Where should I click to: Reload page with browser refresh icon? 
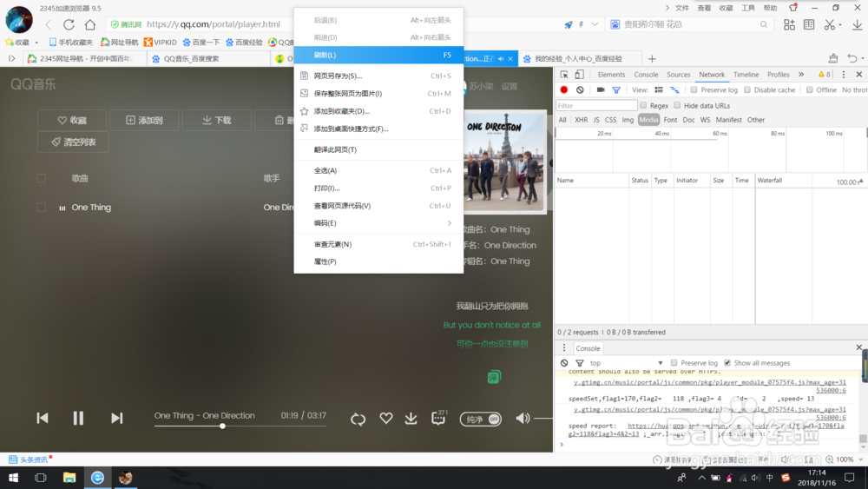[x=69, y=24]
